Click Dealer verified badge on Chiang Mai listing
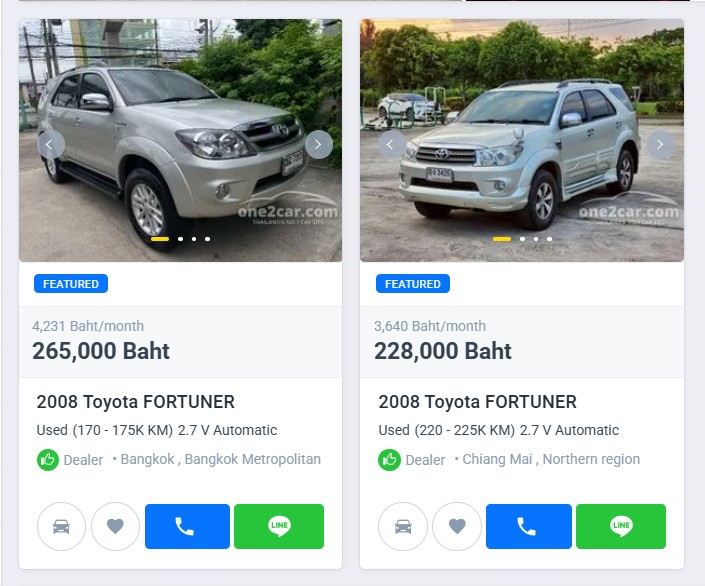The height and width of the screenshot is (586, 705). click(389, 460)
